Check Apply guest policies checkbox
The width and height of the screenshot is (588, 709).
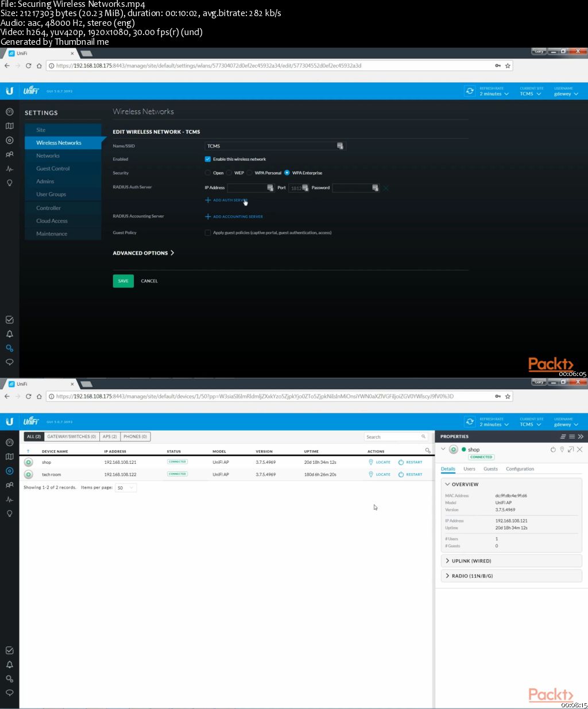pos(208,233)
